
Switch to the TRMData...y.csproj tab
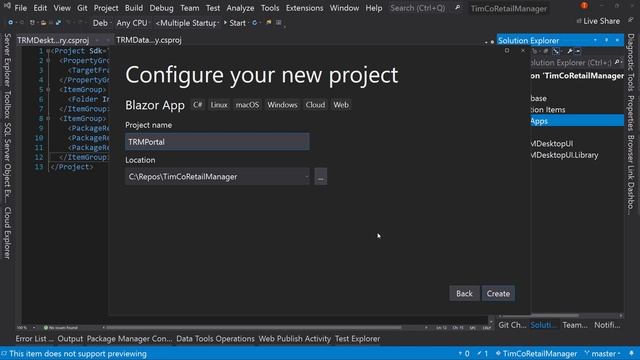tap(149, 40)
